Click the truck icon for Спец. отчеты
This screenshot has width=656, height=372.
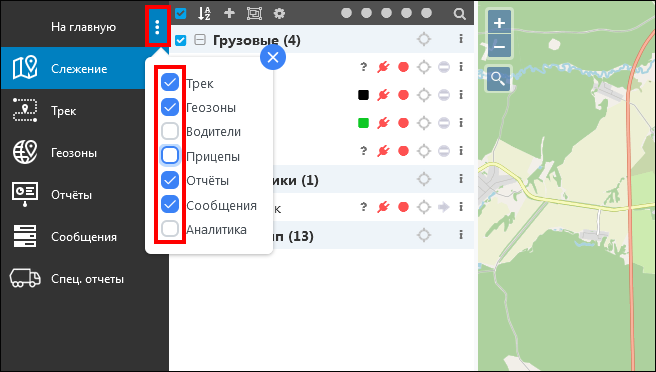click(x=25, y=278)
